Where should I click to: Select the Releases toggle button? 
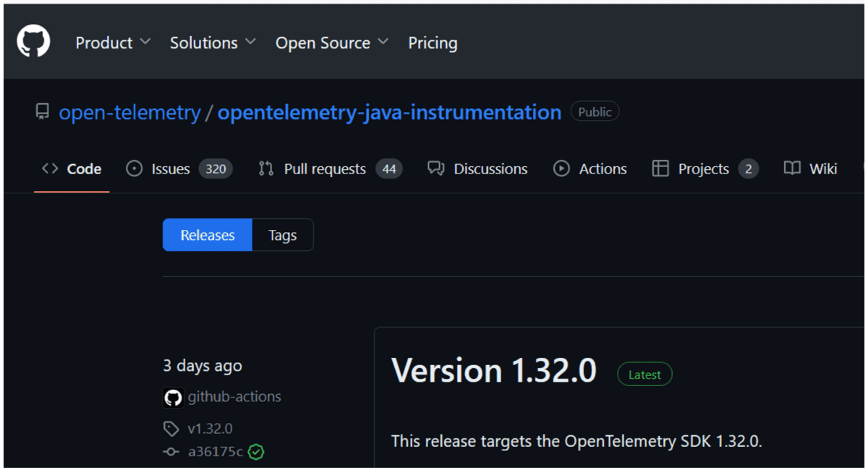pos(208,235)
